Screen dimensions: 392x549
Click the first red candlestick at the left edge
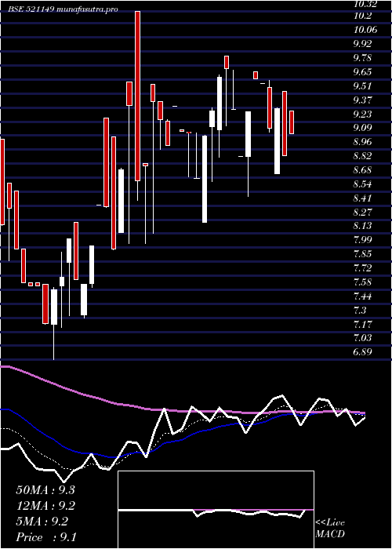[x=2, y=182]
